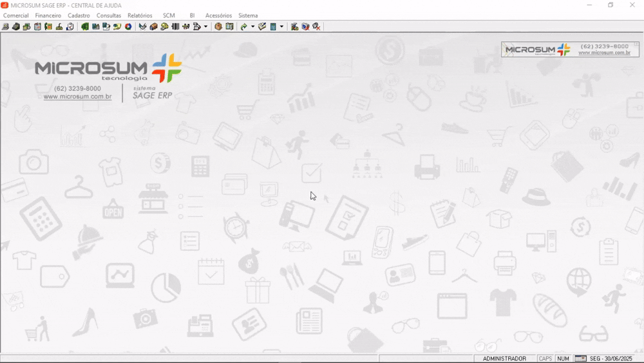Open the Sistema menu

click(x=248, y=15)
